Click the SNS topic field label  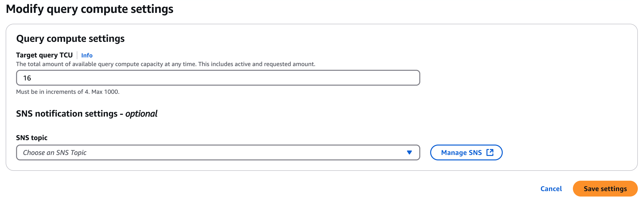32,138
